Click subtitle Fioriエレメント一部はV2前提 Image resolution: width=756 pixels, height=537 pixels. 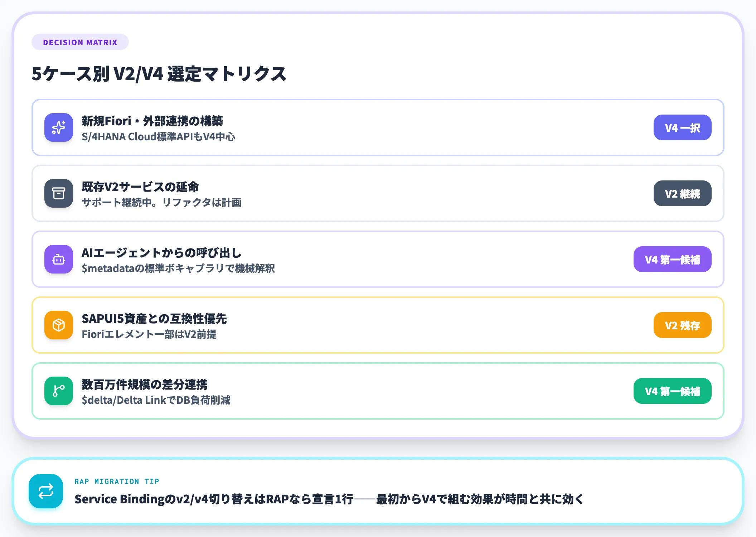[x=149, y=334]
